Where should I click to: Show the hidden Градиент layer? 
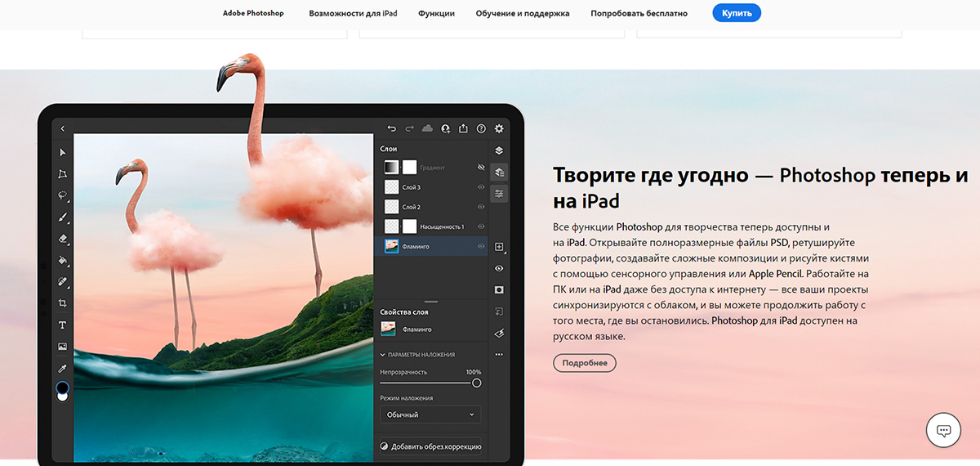click(x=481, y=168)
